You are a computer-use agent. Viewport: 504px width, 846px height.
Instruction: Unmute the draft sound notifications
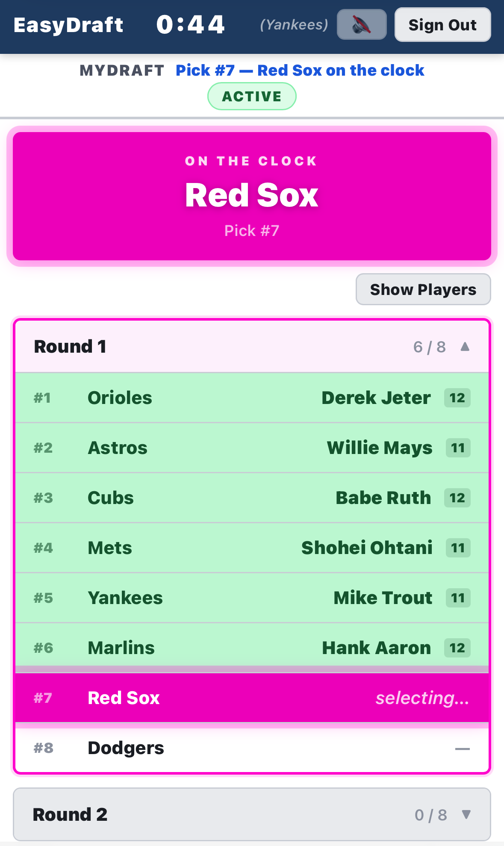coord(361,24)
